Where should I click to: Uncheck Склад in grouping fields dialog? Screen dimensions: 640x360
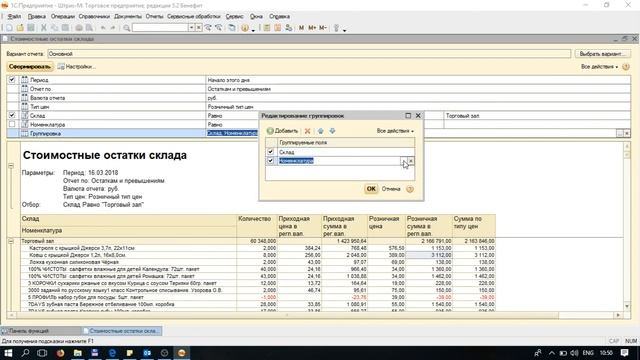point(270,152)
